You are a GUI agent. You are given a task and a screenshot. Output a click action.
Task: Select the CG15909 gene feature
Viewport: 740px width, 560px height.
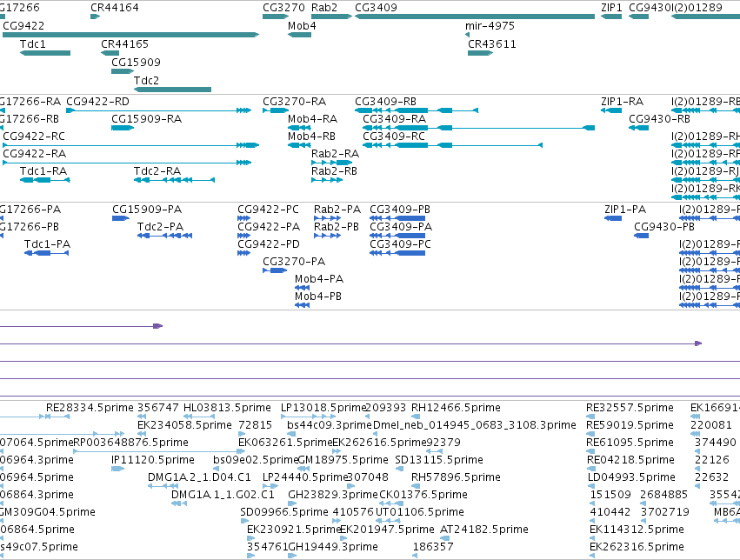click(123, 71)
